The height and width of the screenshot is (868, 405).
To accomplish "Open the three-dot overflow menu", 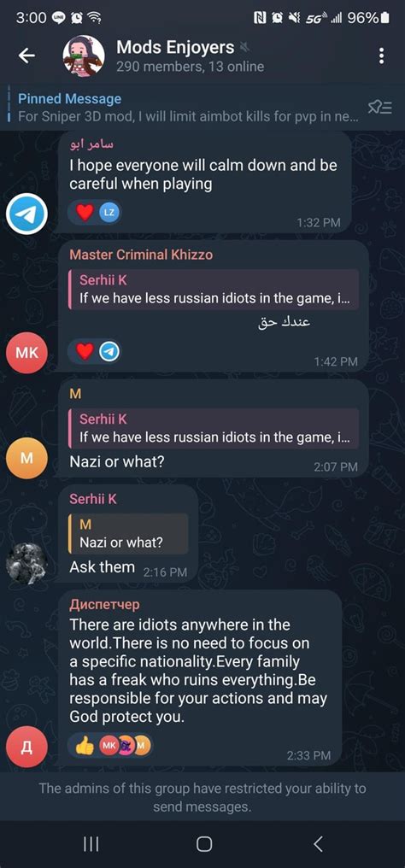I will 381,56.
